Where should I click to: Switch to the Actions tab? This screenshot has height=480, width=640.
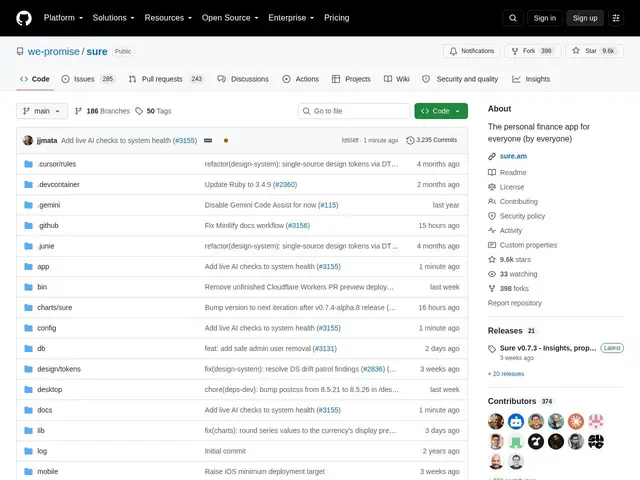(x=300, y=79)
